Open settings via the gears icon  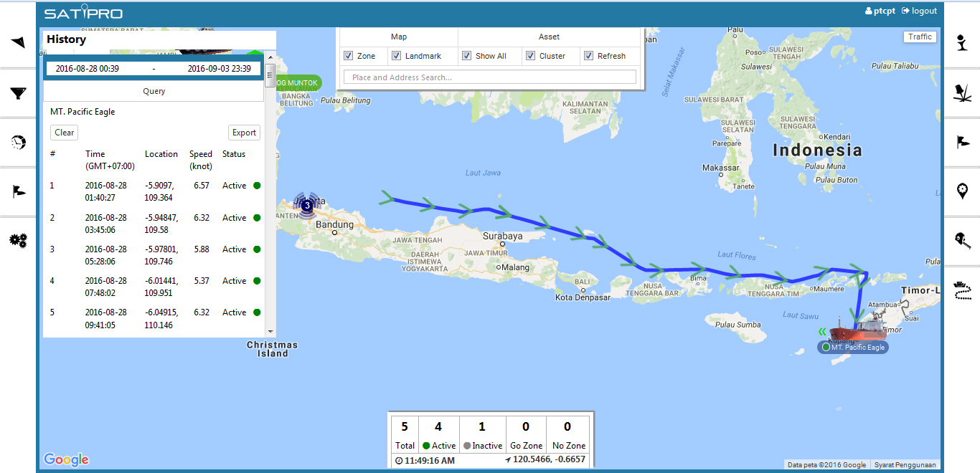click(18, 240)
